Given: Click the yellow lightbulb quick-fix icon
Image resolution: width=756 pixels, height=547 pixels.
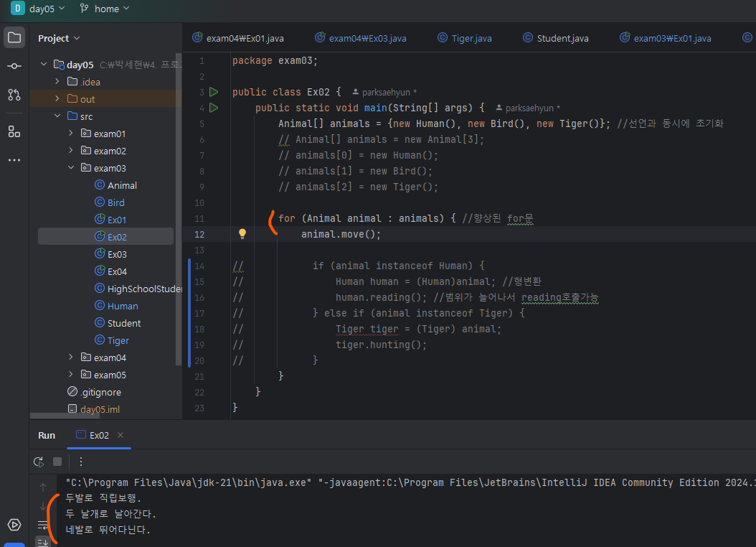Looking at the screenshot, I should coord(242,234).
